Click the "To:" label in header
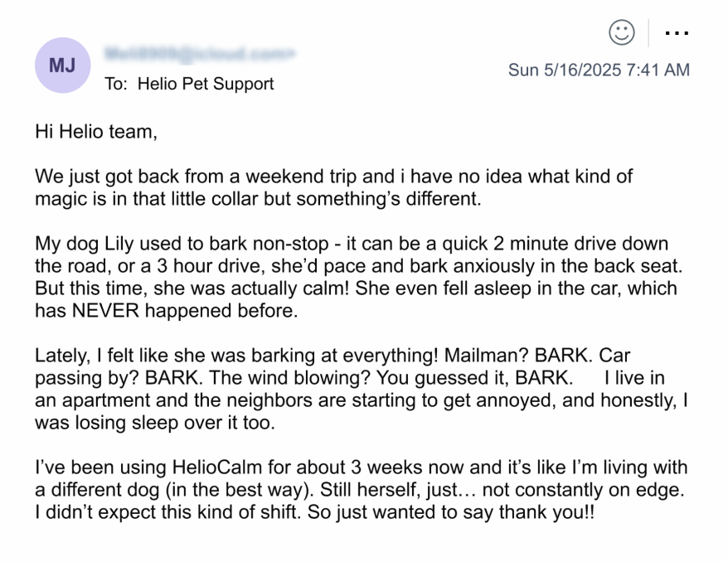728x562 pixels. (x=117, y=84)
